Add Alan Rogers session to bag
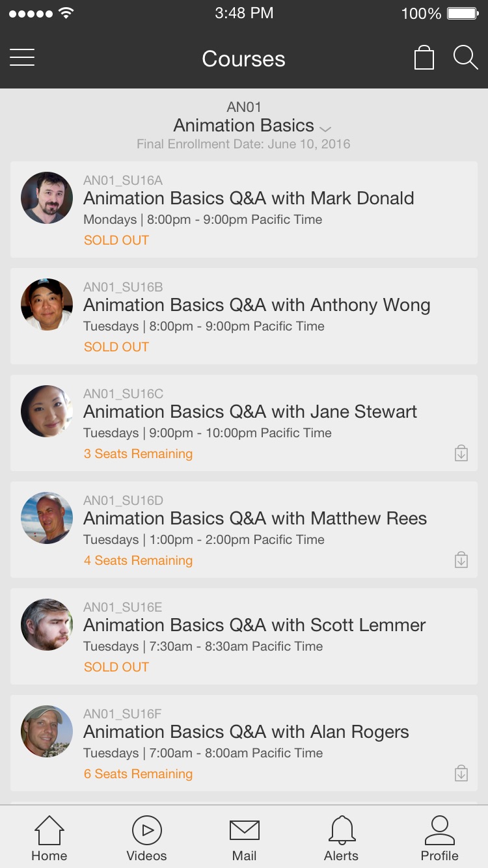The image size is (488, 868). coord(461,773)
